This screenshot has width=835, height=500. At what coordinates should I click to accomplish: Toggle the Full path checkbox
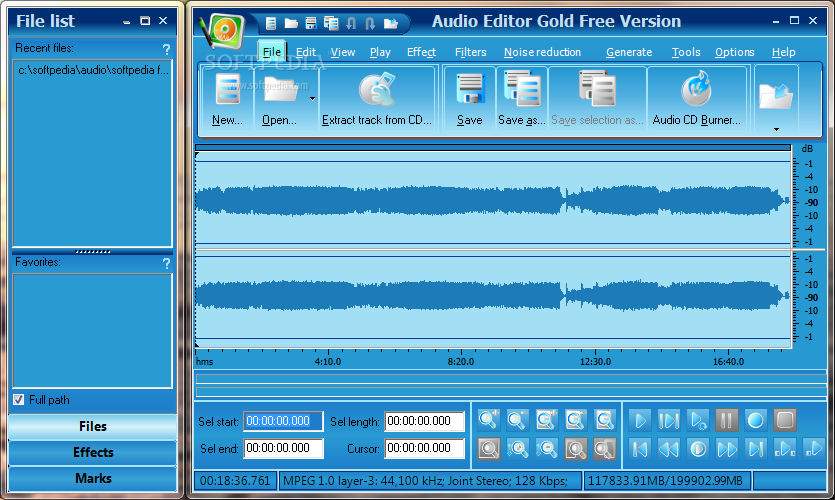tap(19, 399)
